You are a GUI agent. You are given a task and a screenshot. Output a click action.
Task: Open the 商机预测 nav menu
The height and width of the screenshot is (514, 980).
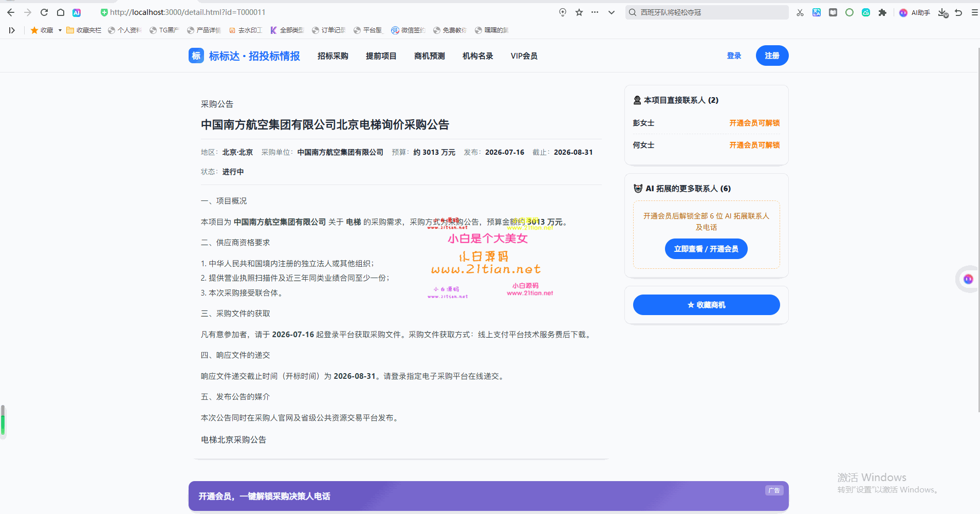tap(430, 56)
